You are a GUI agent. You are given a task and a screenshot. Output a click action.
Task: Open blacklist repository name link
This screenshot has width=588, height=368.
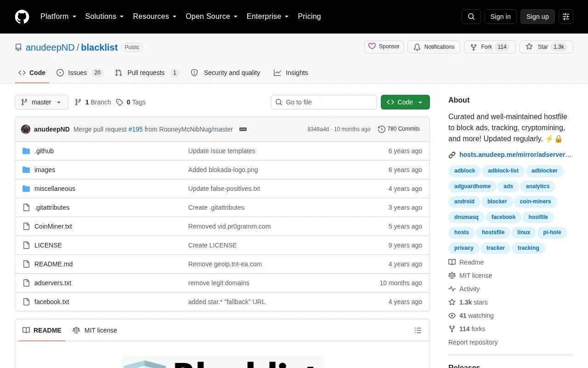99,47
